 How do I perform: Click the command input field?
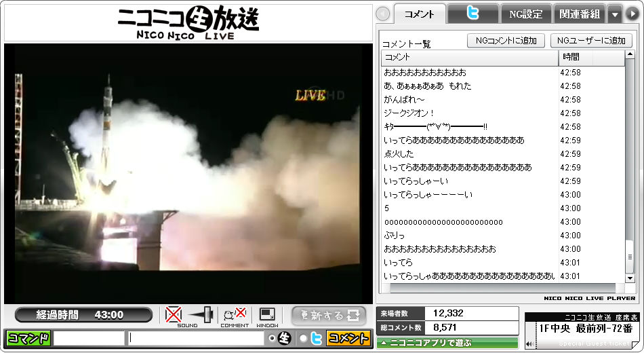pyautogui.click(x=89, y=338)
